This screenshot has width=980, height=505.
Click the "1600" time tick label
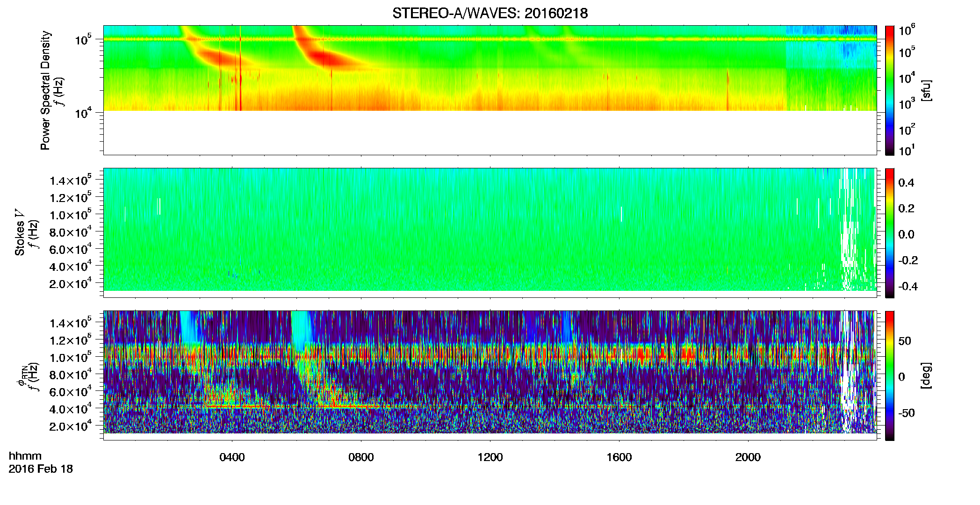619,457
